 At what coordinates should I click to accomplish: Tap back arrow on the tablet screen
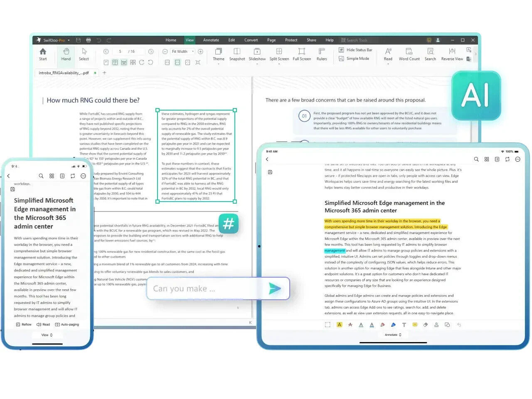(x=267, y=159)
